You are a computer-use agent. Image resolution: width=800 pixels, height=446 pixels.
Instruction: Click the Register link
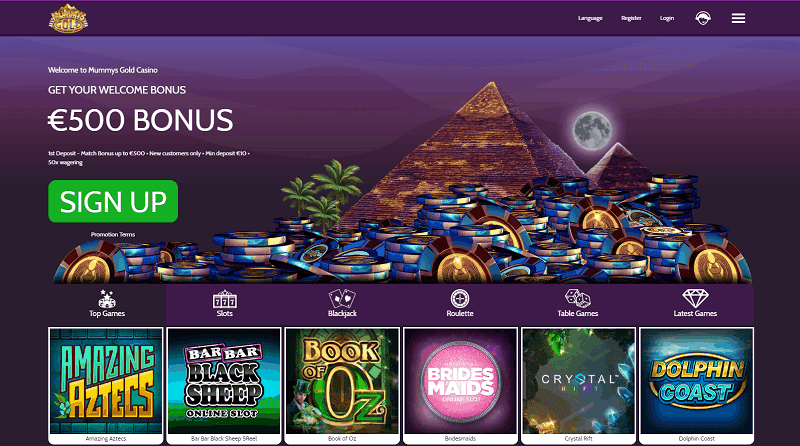point(631,18)
